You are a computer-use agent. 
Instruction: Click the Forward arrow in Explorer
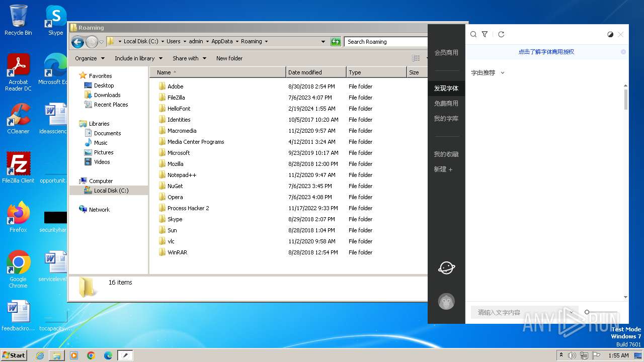pos(92,42)
